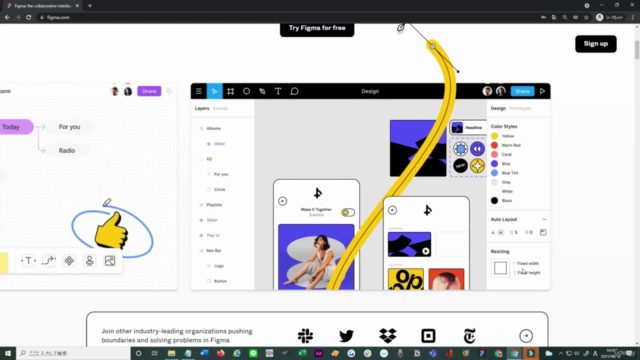The width and height of the screenshot is (640, 360).
Task: Click the Fixed width option
Action: tap(528, 263)
